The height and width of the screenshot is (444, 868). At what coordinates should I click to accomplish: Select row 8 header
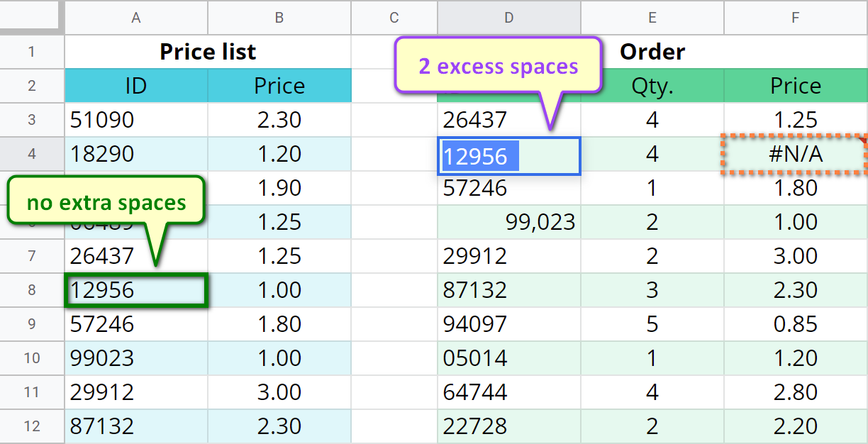coord(31,290)
